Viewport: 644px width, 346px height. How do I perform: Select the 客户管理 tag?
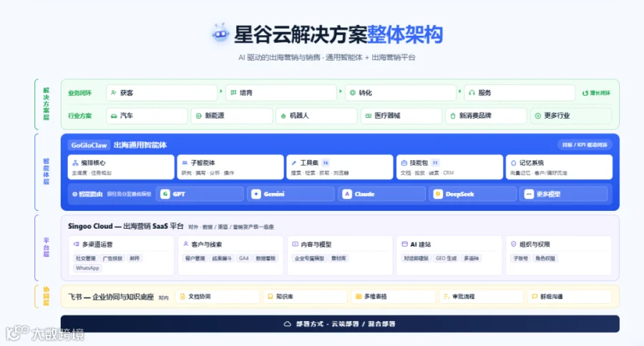pos(195,258)
